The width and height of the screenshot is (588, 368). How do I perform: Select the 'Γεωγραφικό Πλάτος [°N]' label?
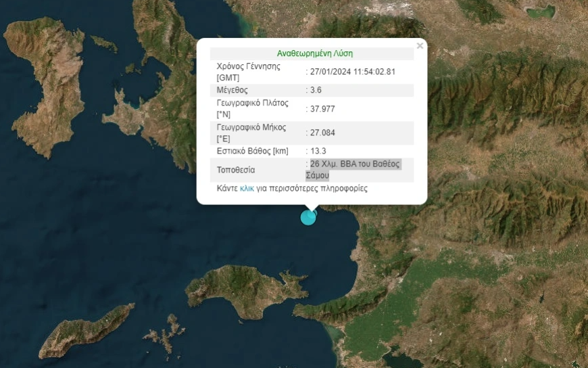[x=252, y=108]
